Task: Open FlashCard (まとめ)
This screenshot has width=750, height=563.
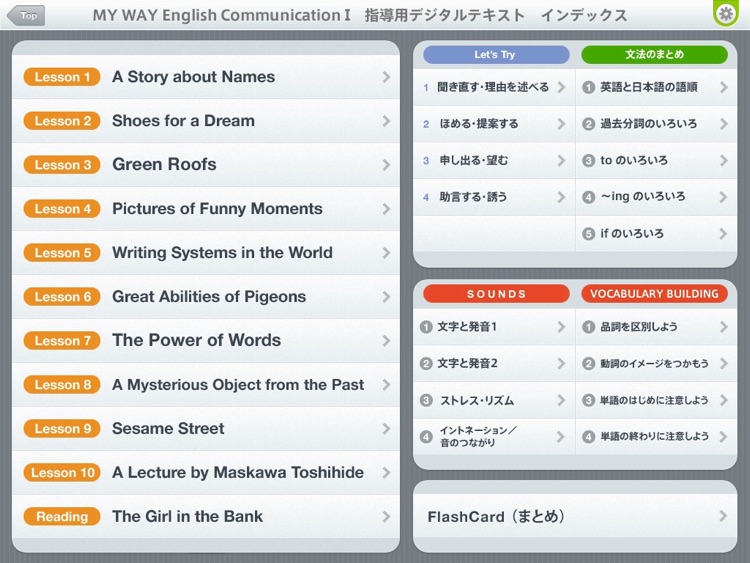Action: [x=575, y=517]
